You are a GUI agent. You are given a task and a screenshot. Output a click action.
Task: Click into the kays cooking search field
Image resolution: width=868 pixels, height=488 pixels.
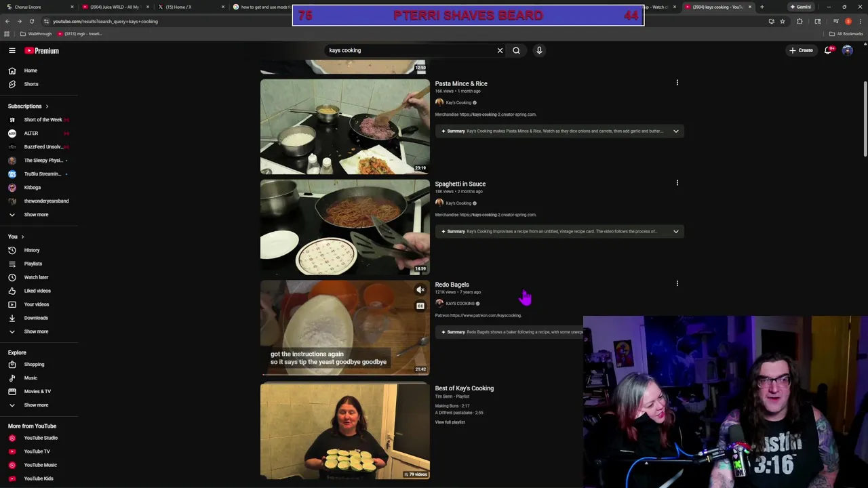(x=410, y=50)
